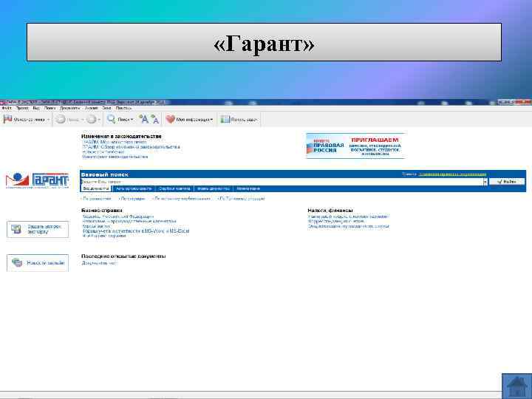
Task: Open search По ситуации link
Action: tap(132, 199)
